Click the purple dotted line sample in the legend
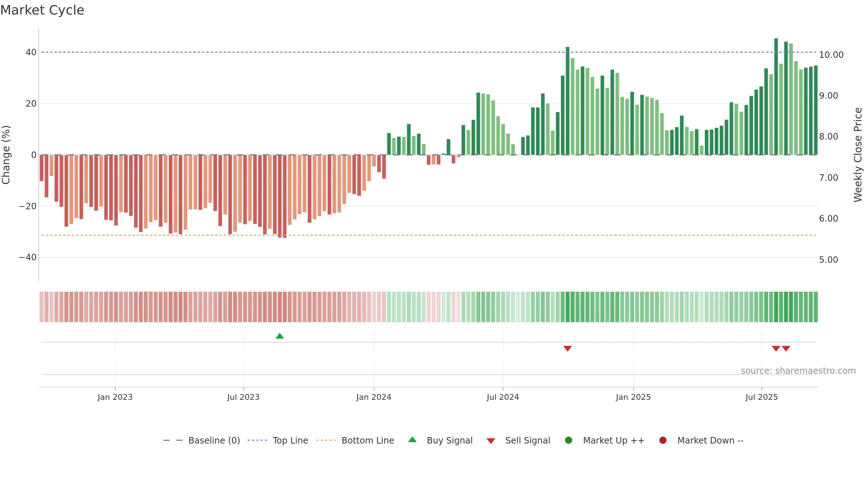The width and height of the screenshot is (868, 488). tap(257, 440)
